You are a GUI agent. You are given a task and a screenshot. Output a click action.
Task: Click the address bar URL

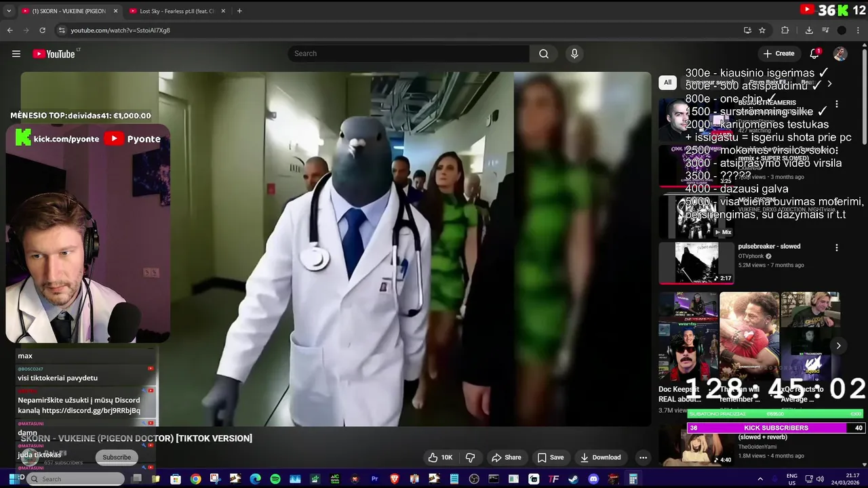point(120,30)
